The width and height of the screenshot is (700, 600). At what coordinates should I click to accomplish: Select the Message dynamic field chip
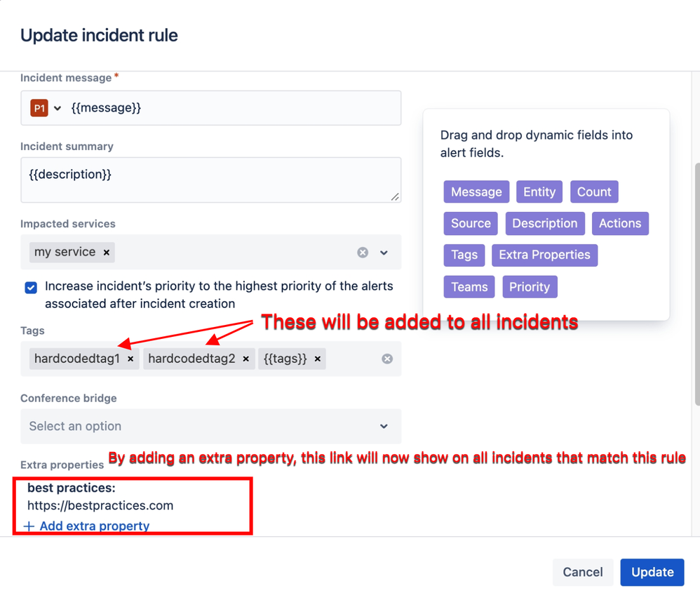coord(476,192)
